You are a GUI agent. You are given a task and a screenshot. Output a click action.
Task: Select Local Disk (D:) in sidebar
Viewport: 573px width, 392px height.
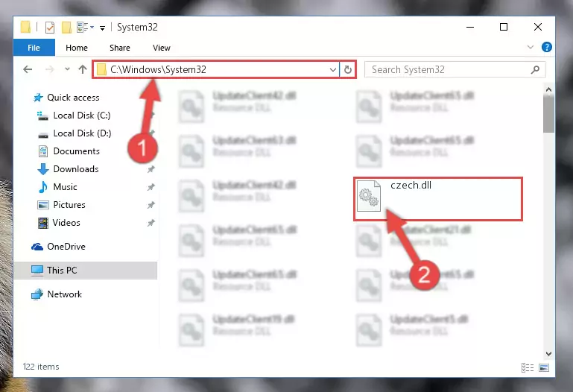(x=82, y=133)
